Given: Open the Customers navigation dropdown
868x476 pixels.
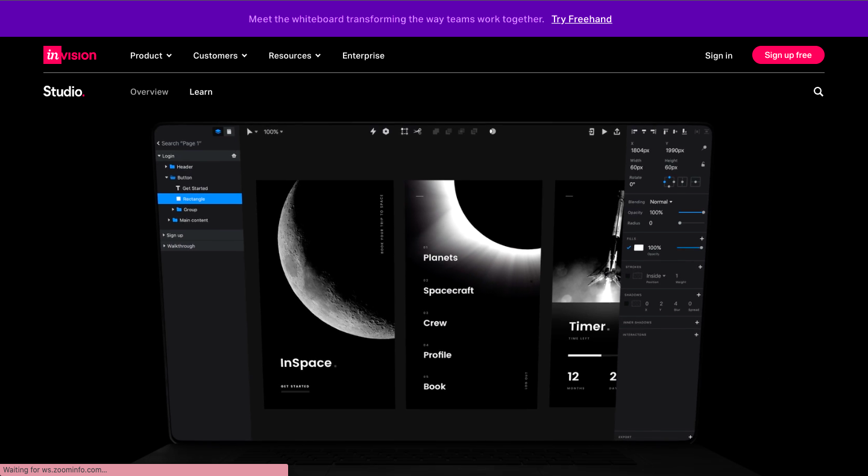Looking at the screenshot, I should [x=220, y=56].
